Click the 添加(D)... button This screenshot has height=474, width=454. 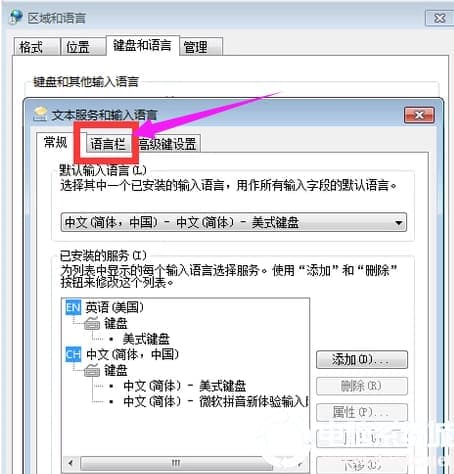362,359
